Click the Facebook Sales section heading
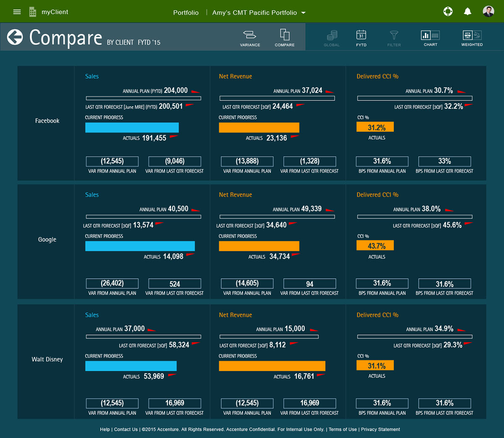Screen dimensions: 504x438 coord(92,76)
